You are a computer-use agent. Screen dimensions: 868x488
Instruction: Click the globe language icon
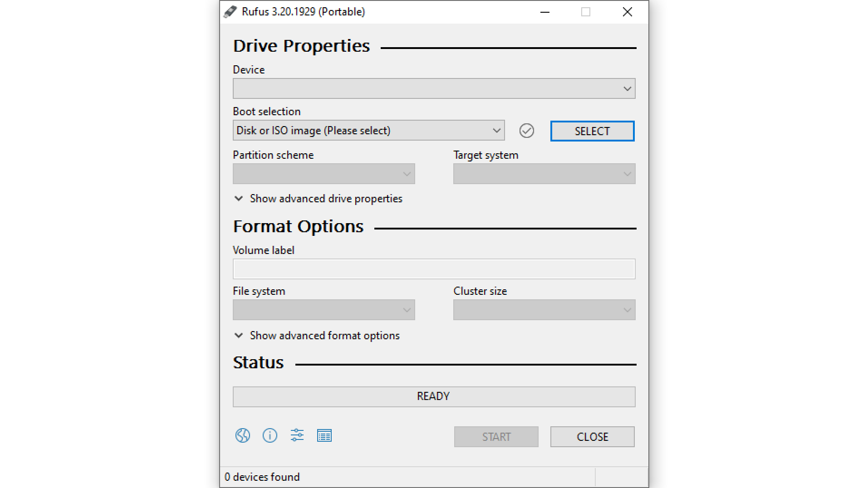243,435
